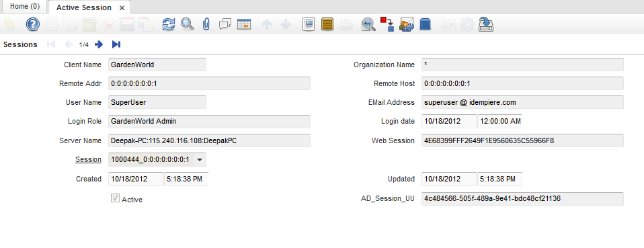Click the Requests people icon
The height and width of the screenshot is (248, 644).
pyautogui.click(x=407, y=25)
